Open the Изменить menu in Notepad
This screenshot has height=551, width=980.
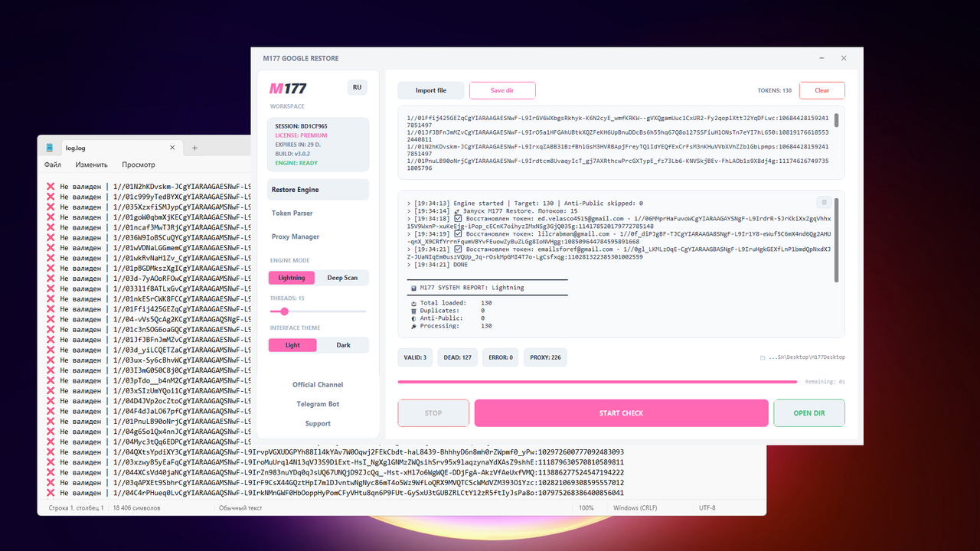coord(92,165)
